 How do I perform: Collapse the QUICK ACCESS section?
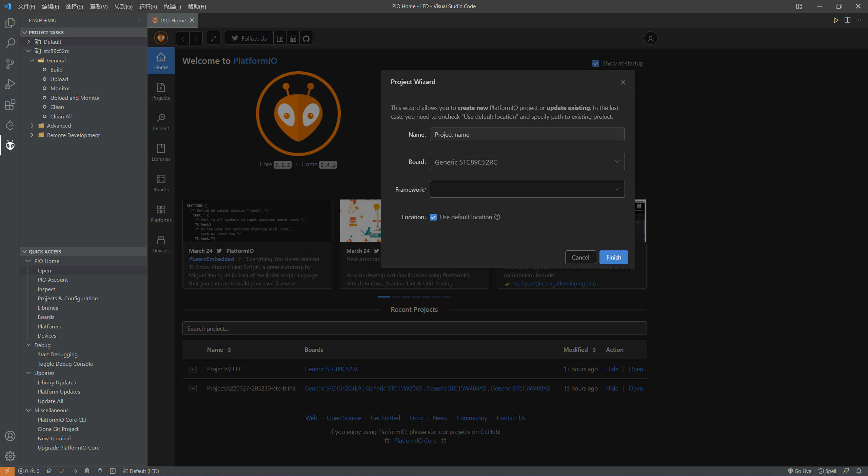coord(24,251)
